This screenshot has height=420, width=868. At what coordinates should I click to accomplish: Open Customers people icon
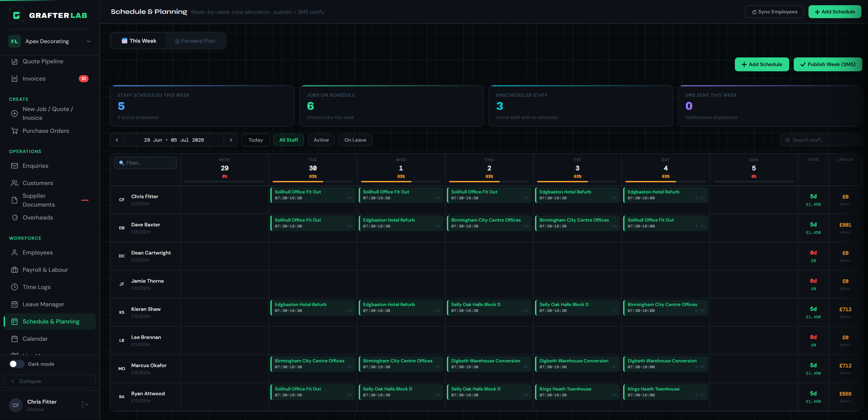pos(14,183)
